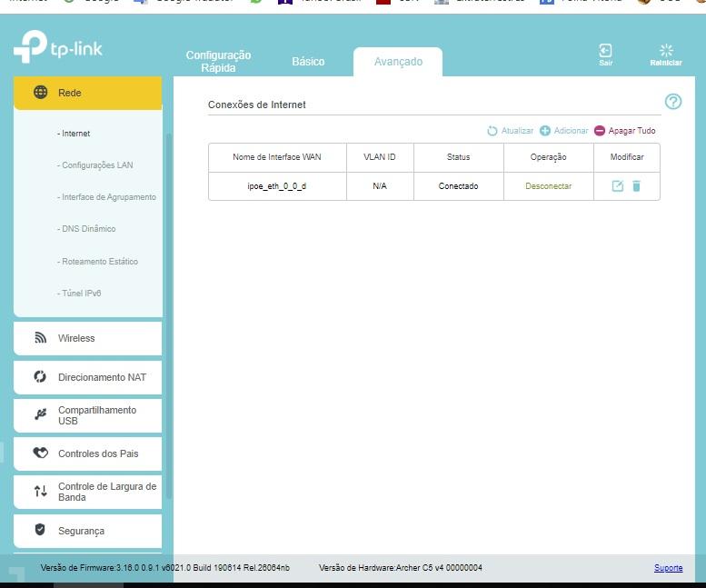Open Configurações LAN submenu item

(96, 165)
